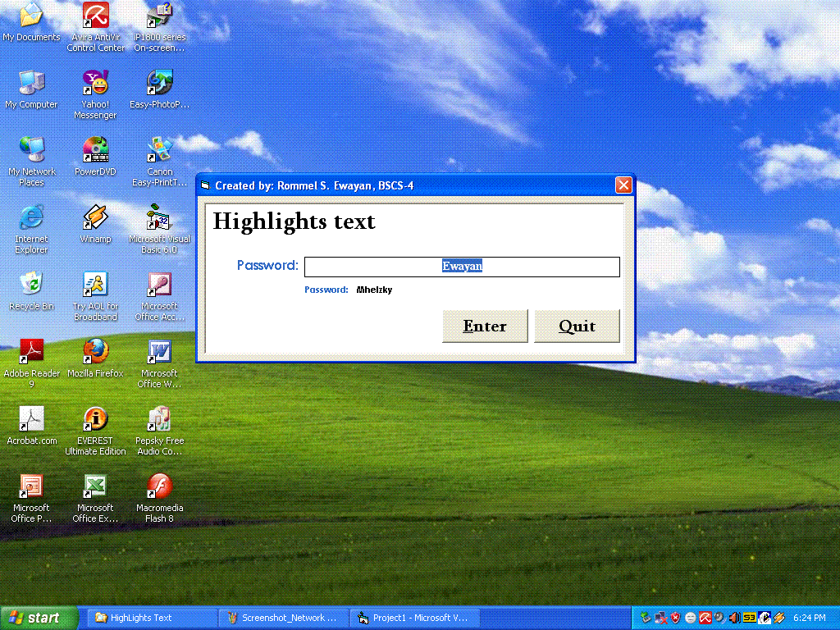The height and width of the screenshot is (630, 840).
Task: Switch to the HighLights Text taskbar button
Action: pos(153,618)
